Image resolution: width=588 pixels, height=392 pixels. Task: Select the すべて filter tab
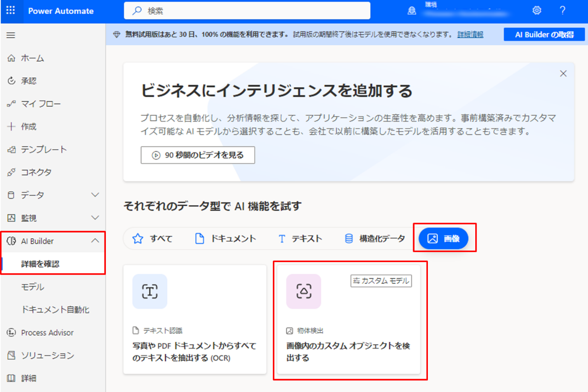(x=152, y=239)
